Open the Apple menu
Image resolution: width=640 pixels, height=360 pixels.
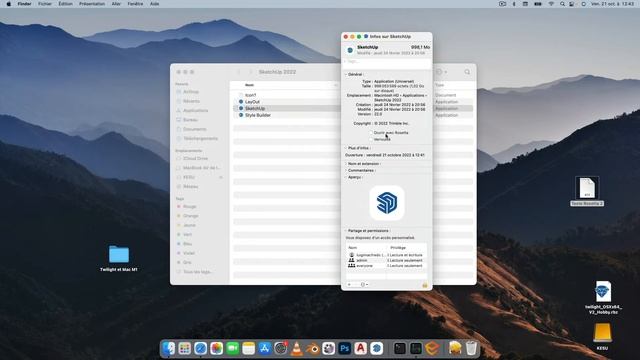[x=9, y=4]
